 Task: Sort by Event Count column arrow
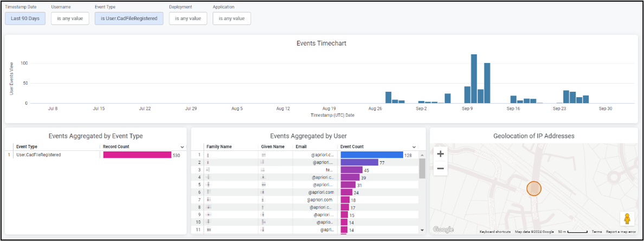(x=414, y=147)
